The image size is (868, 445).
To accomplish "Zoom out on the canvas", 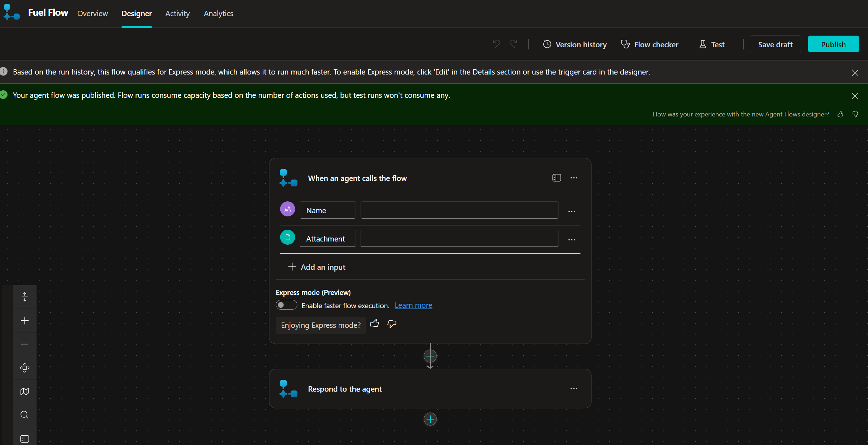I will pyautogui.click(x=24, y=344).
